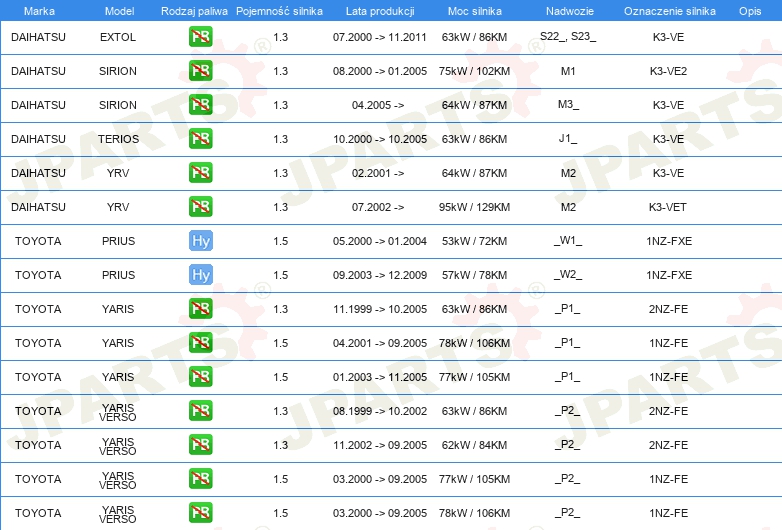
Task: Click production date 02.2001 ->
Action: (378, 173)
